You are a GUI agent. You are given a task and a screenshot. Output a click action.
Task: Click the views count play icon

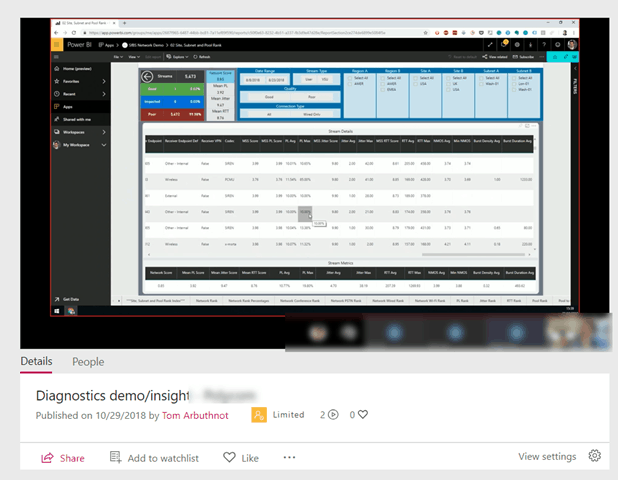point(331,414)
